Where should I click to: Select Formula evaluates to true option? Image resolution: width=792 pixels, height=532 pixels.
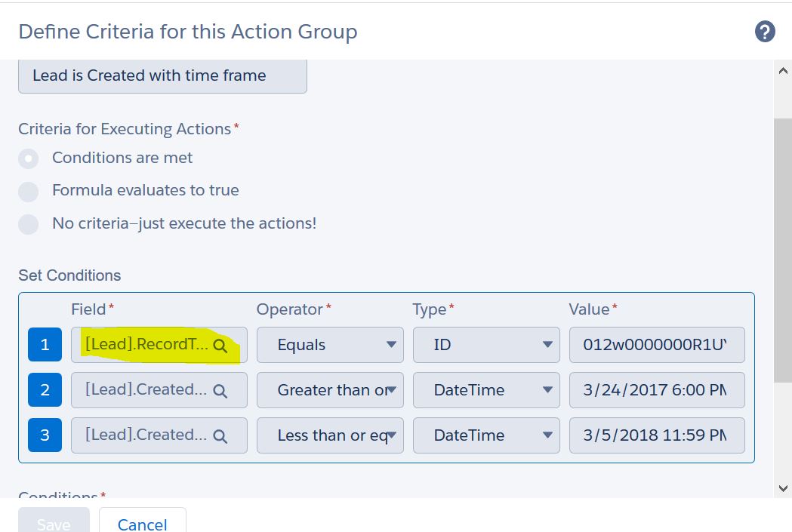pos(29,192)
